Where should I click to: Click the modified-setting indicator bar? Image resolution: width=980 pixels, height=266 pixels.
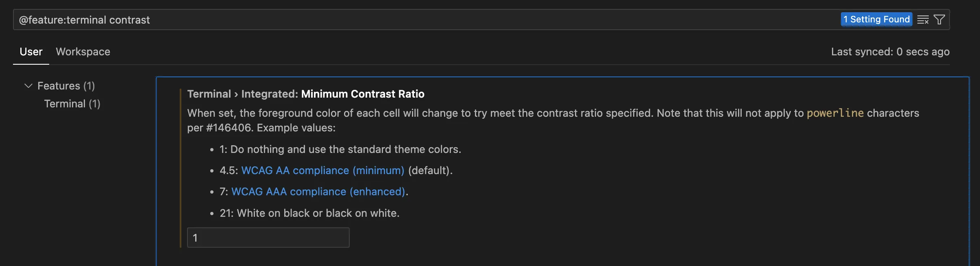(180, 168)
